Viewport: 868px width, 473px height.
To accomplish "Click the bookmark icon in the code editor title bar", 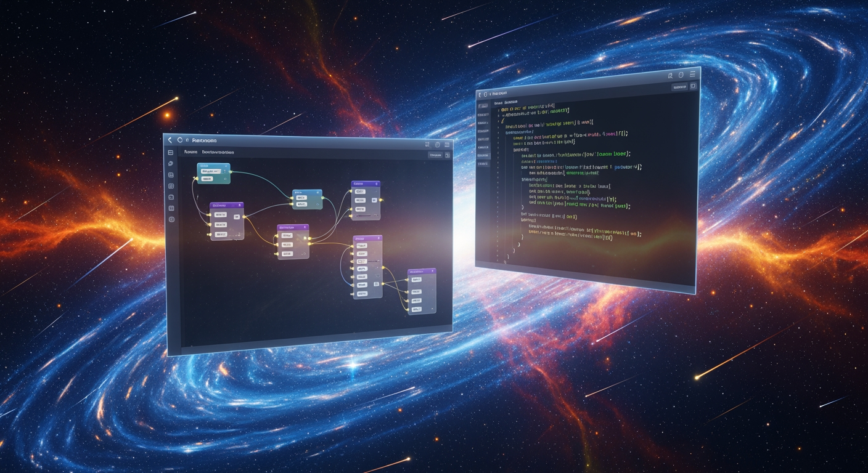I will (x=670, y=76).
